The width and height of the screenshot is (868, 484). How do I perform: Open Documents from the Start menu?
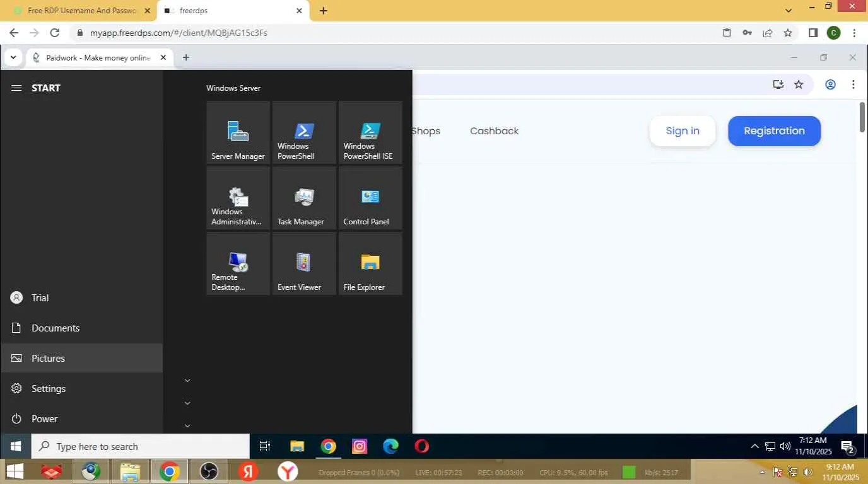(x=81, y=328)
